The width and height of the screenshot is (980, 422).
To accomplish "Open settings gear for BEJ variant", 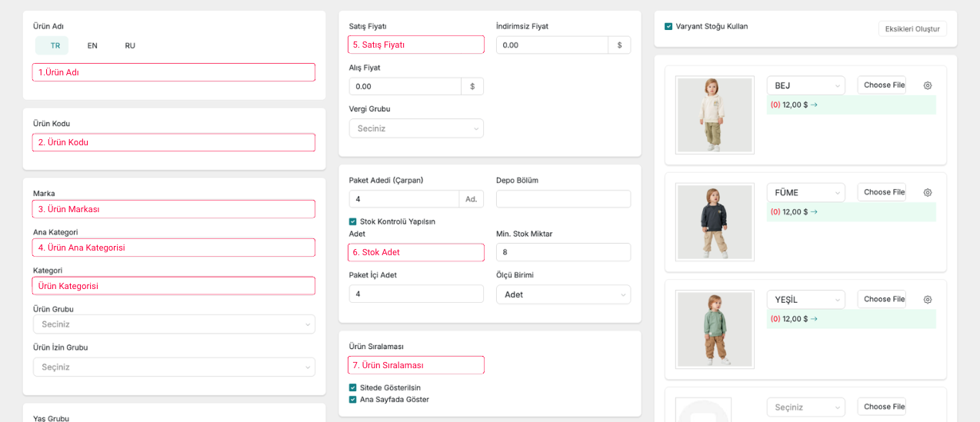I will (927, 85).
